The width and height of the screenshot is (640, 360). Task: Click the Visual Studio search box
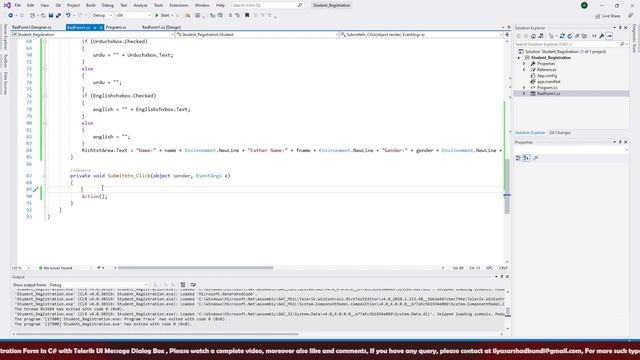pyautogui.click(x=267, y=5)
